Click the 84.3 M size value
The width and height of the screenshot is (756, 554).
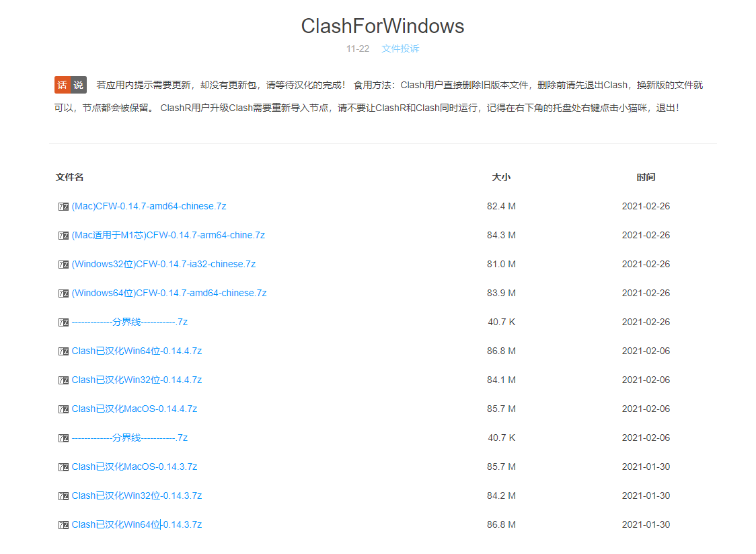502,235
